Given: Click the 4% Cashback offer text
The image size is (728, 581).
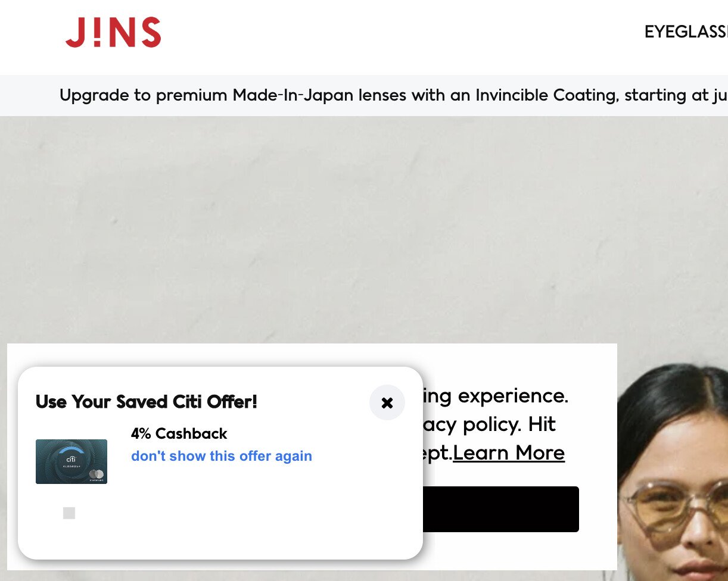Looking at the screenshot, I should tap(179, 433).
